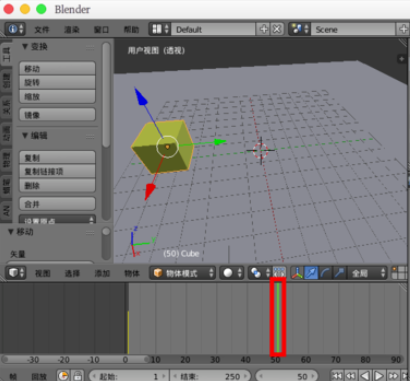Click the Default screen layout name field
The height and width of the screenshot is (381, 410).
pos(213,29)
